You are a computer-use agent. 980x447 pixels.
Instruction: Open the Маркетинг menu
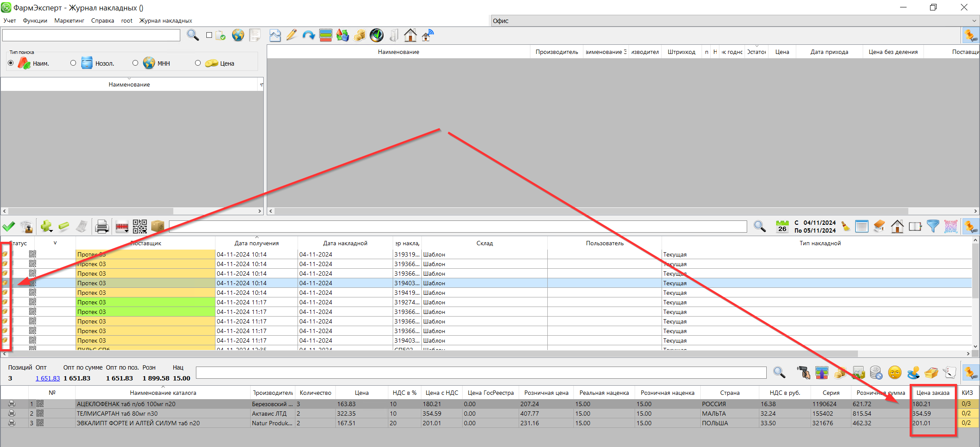pyautogui.click(x=69, y=20)
